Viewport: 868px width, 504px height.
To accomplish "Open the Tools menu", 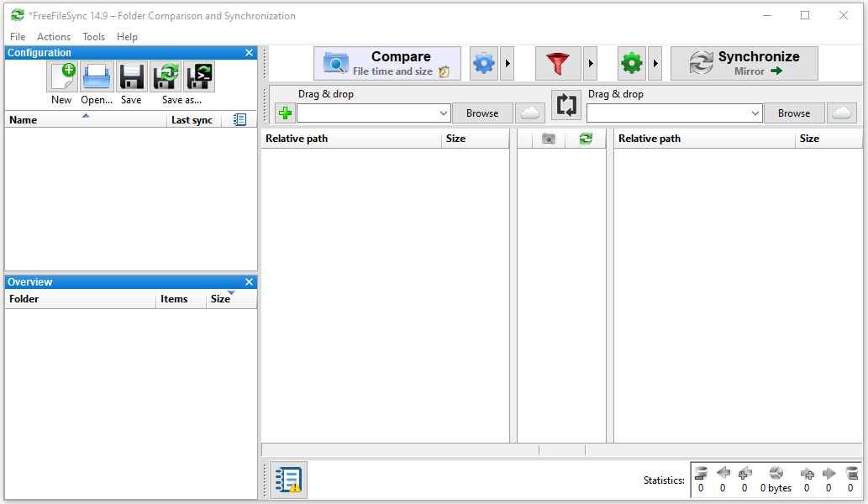I will (93, 36).
